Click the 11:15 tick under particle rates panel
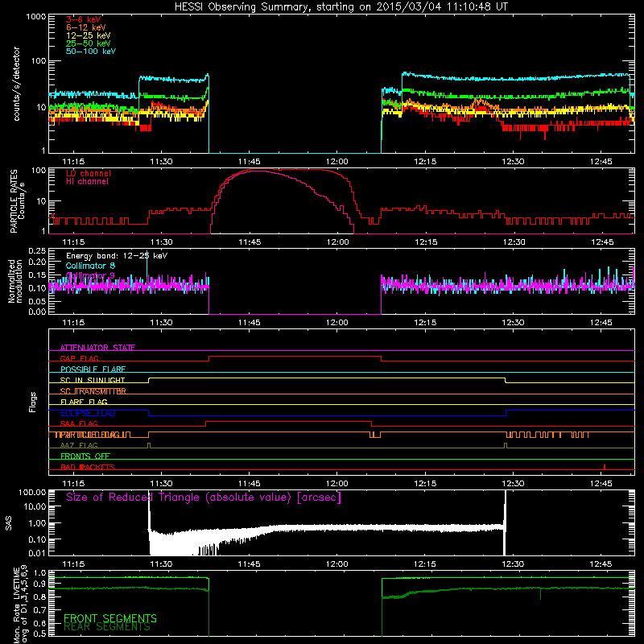 [73, 242]
